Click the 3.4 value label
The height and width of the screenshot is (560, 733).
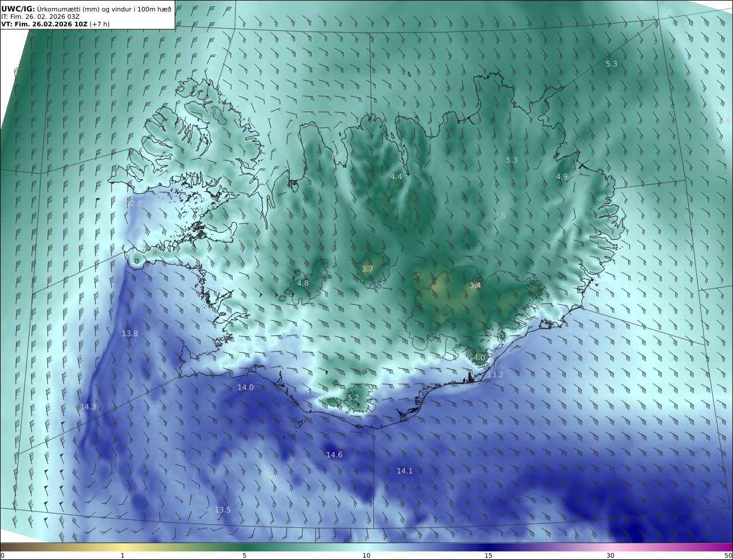475,286
